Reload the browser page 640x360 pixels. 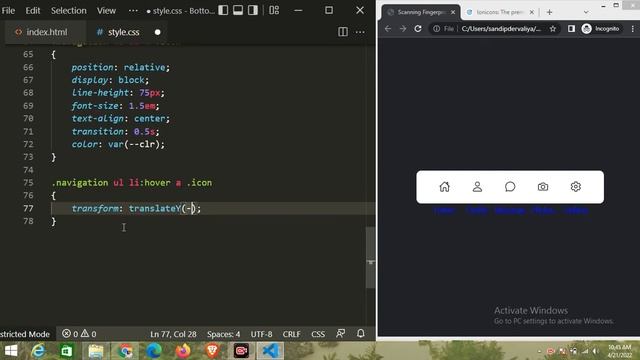[x=418, y=29]
